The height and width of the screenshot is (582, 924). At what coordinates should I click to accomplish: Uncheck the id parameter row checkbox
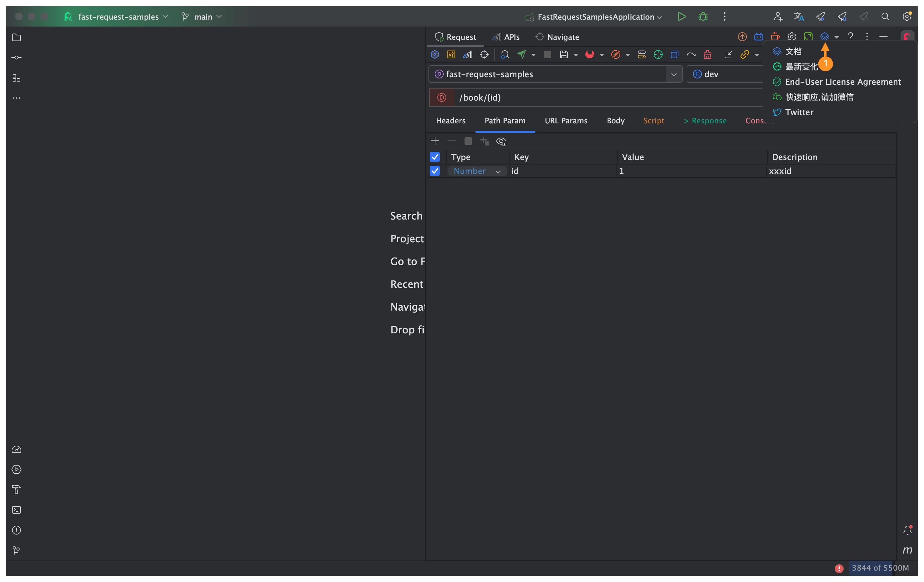[x=435, y=171]
